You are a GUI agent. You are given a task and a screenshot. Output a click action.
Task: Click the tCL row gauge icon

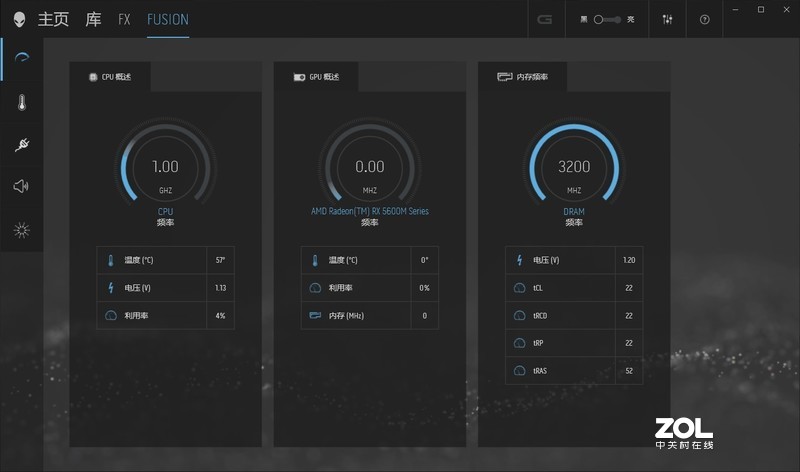pyautogui.click(x=519, y=288)
